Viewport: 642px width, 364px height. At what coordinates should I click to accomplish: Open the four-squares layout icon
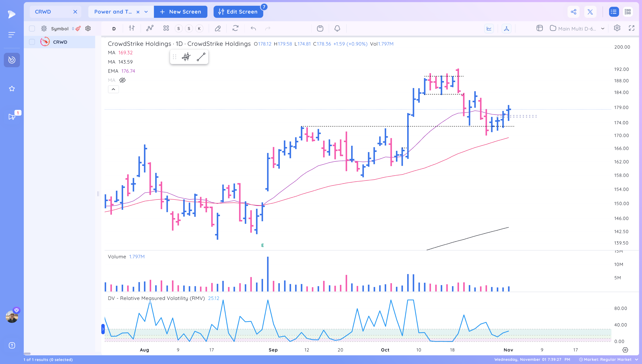coord(166,28)
